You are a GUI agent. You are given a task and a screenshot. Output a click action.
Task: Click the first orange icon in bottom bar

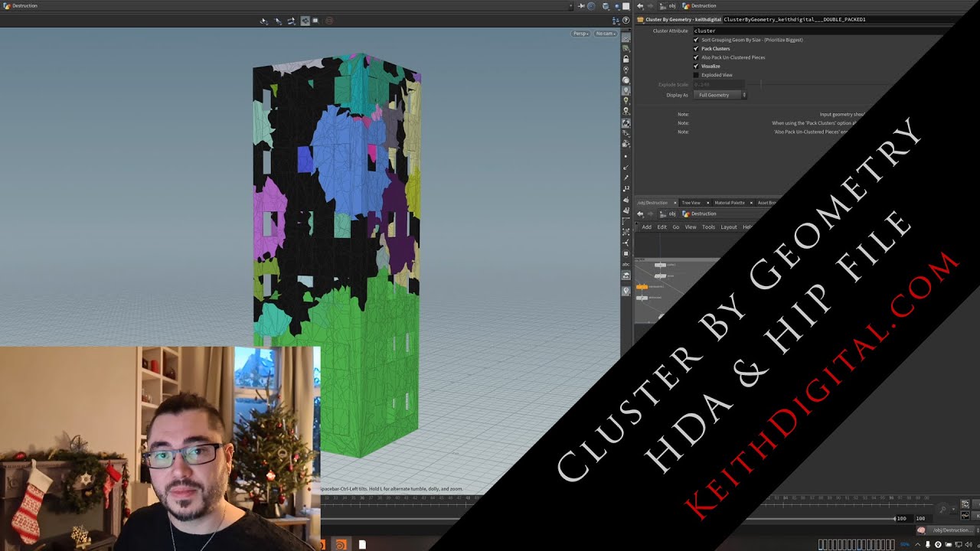(x=322, y=545)
